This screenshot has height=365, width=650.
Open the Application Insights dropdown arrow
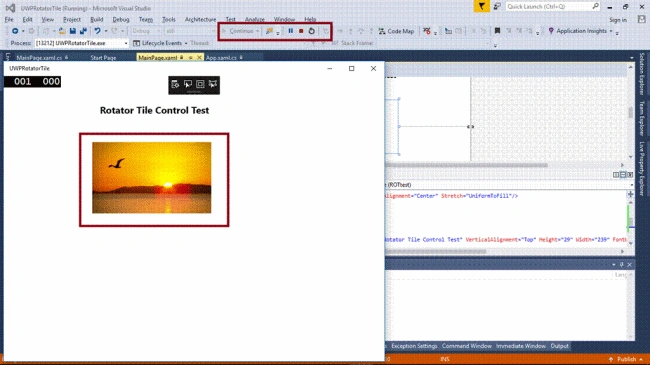coord(611,31)
